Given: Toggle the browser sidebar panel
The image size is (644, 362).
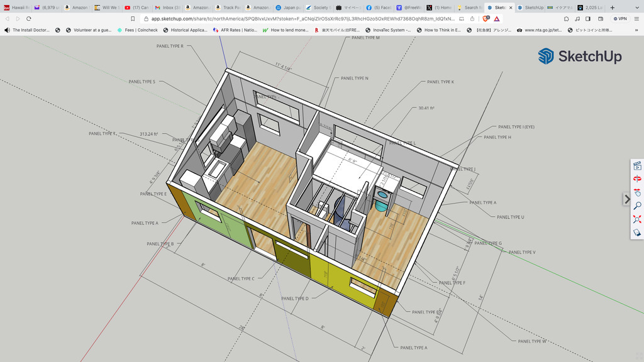Looking at the screenshot, I should (x=587, y=19).
